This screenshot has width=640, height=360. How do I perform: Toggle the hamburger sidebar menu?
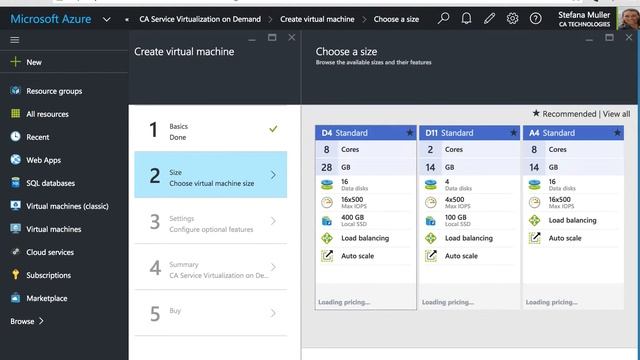point(15,40)
